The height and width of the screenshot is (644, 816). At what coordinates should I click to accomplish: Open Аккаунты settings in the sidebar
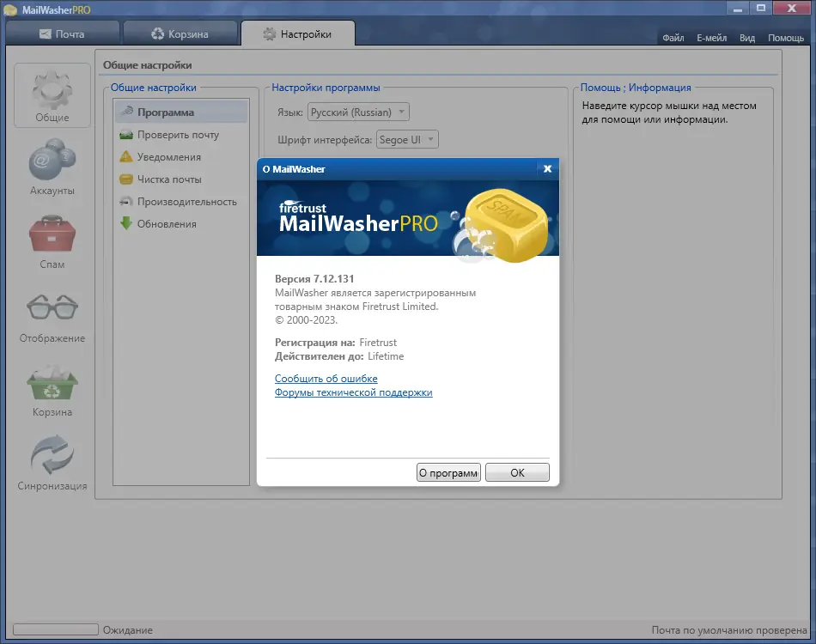[x=52, y=167]
